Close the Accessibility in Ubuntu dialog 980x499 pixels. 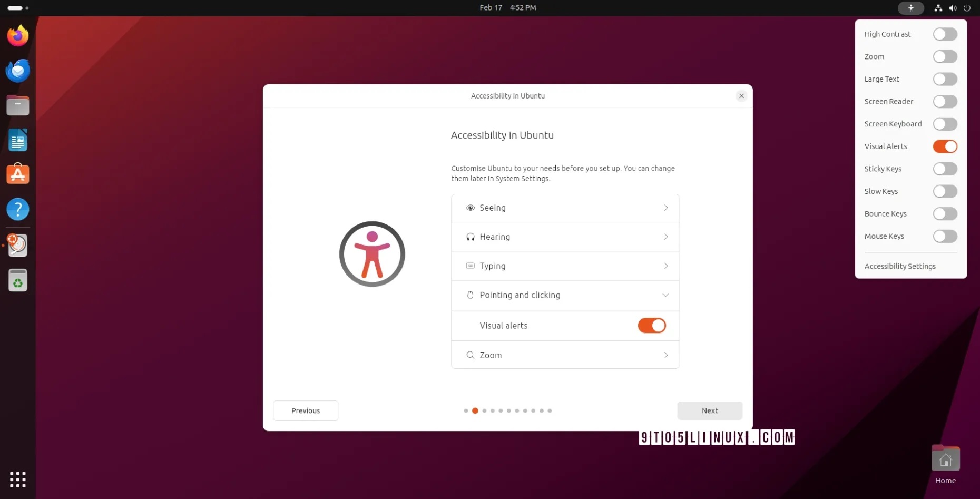tap(741, 96)
